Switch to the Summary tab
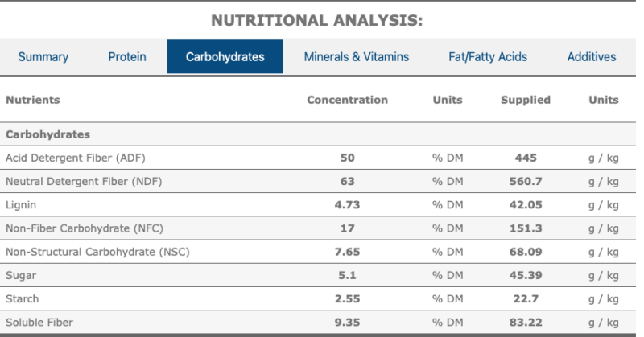Image resolution: width=644 pixels, height=337 pixels. 43,57
